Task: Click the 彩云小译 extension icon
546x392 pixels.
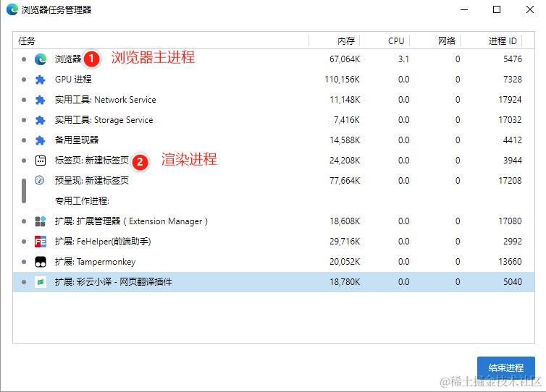Action: (41, 282)
